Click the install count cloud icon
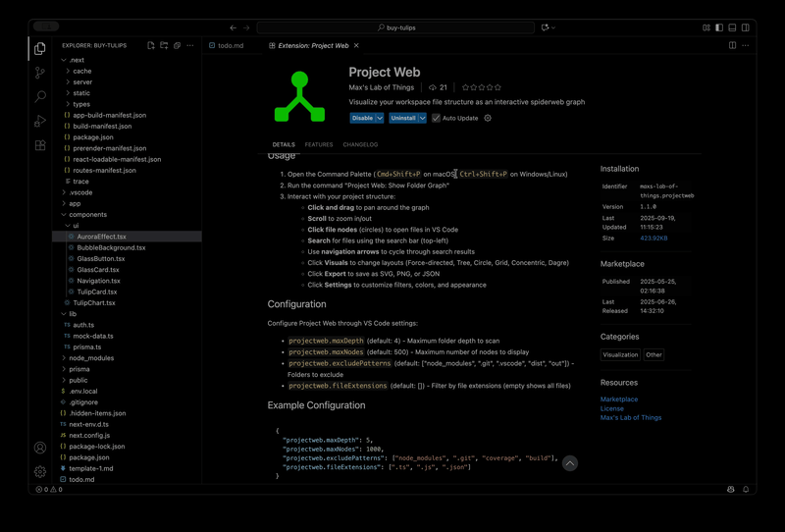The width and height of the screenshot is (785, 532). click(433, 87)
